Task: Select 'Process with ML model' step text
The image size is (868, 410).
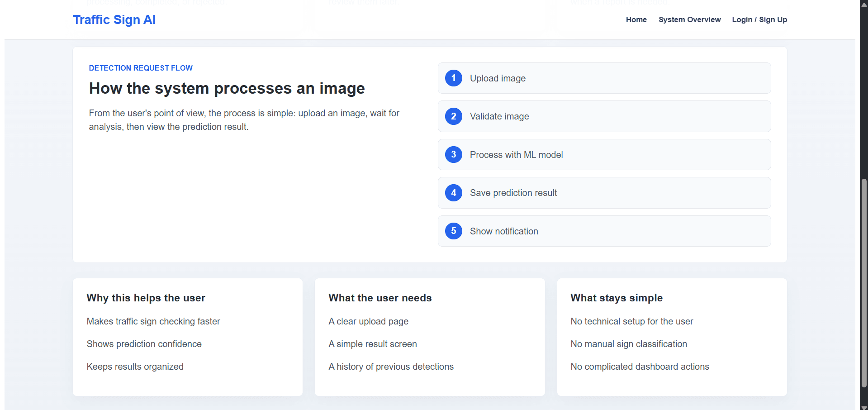Action: tap(516, 155)
